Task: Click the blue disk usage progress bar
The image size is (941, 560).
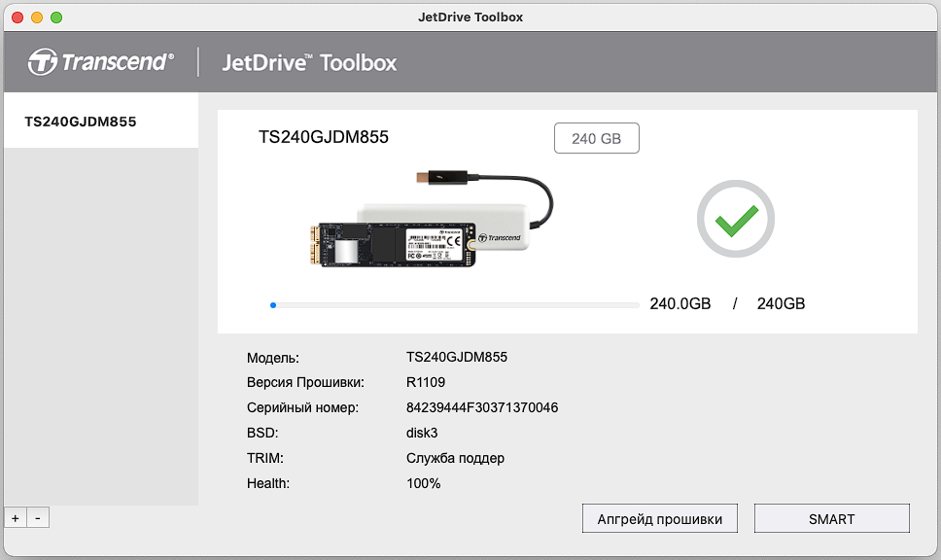Action: [454, 305]
